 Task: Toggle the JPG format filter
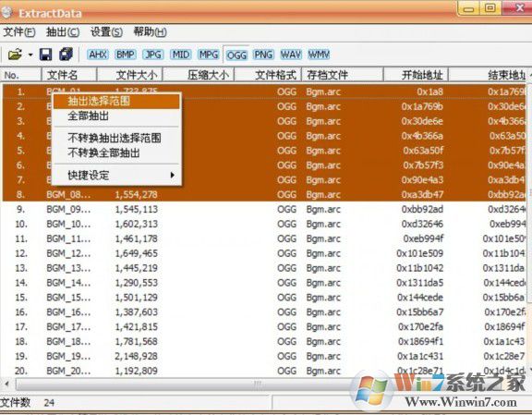point(153,55)
